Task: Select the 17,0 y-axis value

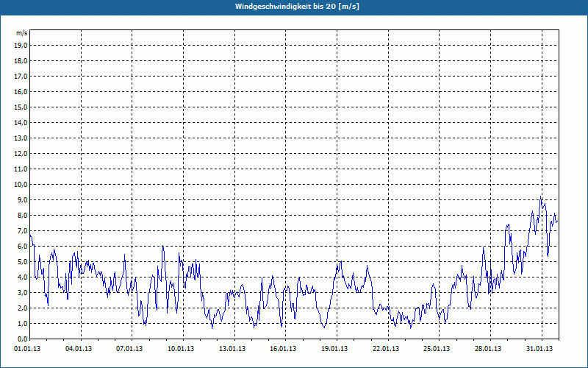Action: tap(21, 77)
